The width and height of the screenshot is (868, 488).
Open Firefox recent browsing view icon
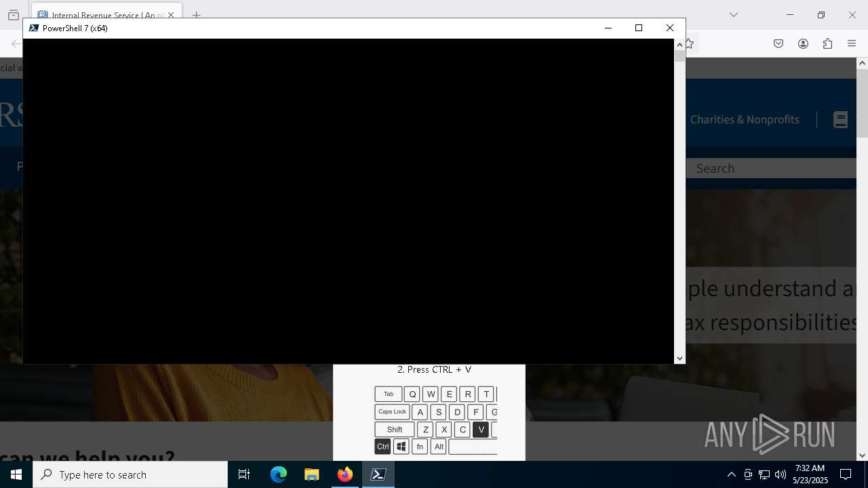[14, 15]
